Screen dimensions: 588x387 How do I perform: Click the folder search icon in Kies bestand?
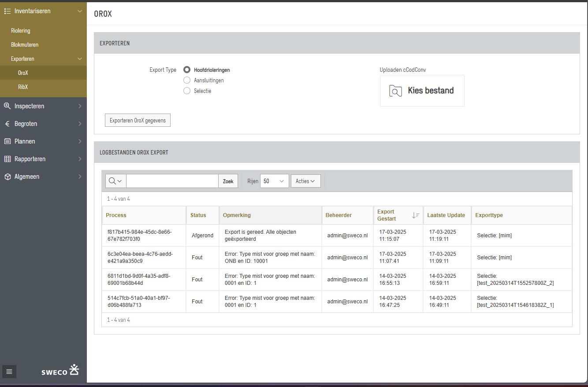395,91
